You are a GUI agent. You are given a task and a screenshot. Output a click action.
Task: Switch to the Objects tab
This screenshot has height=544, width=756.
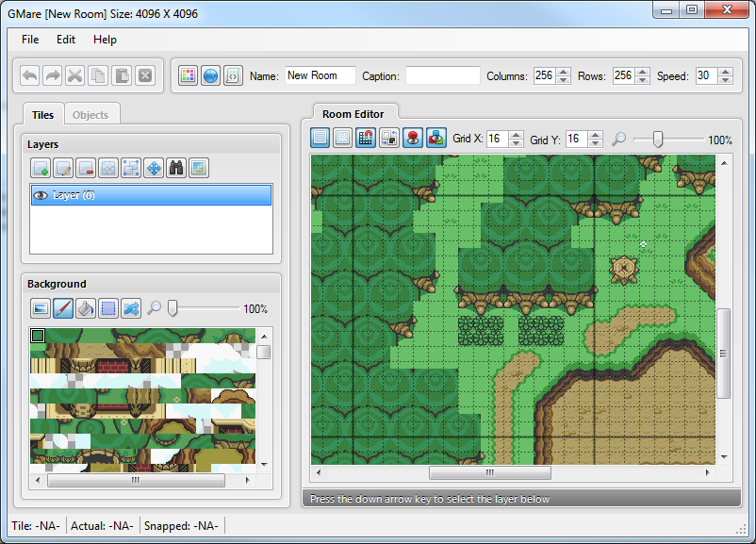[x=90, y=115]
